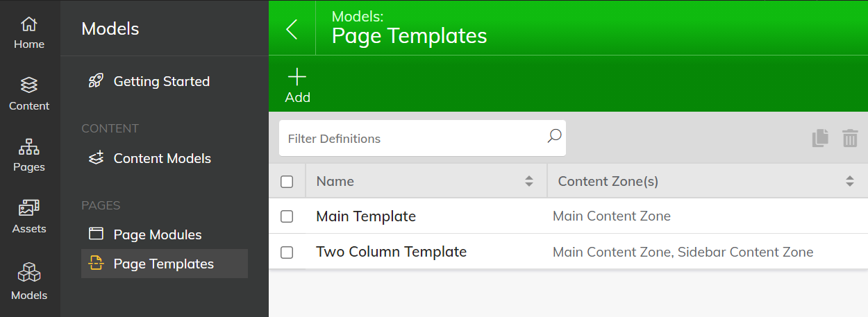The image size is (868, 317).
Task: Select the Models cubes icon
Action: point(28,272)
